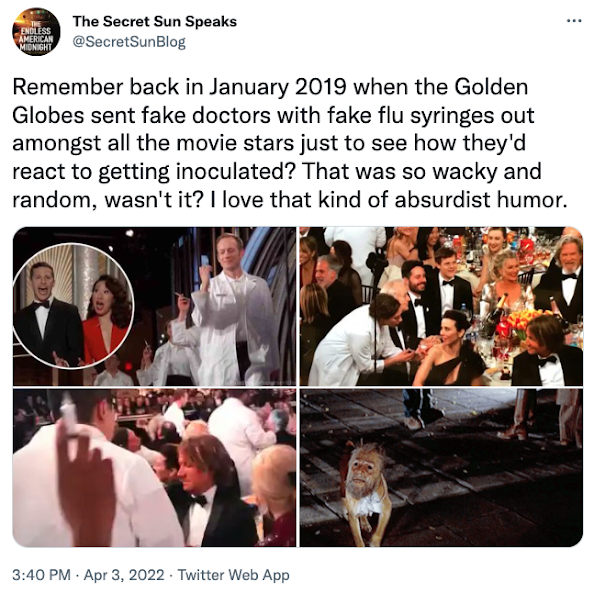Click the words "January 2019" in the tweet
The image size is (594, 593).
pyautogui.click(x=278, y=87)
